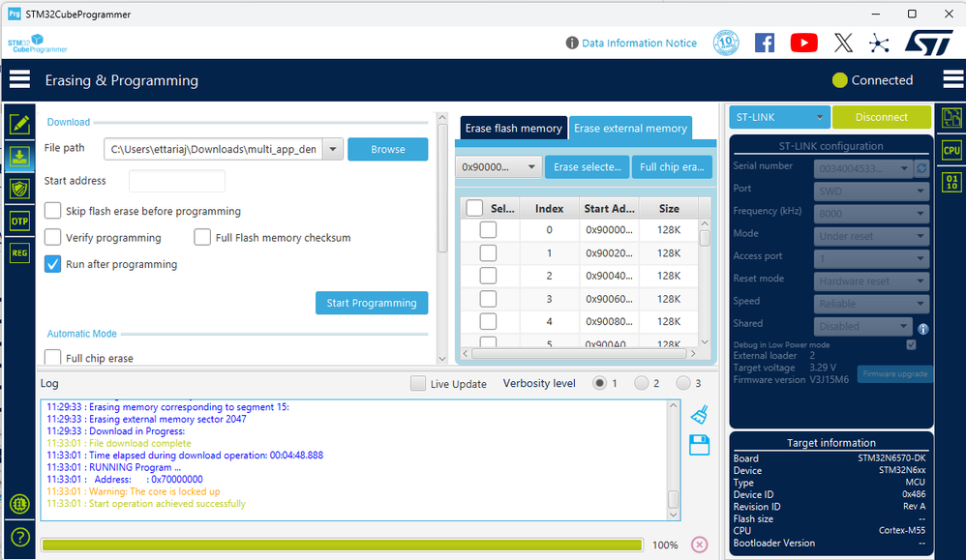This screenshot has width=966, height=560.
Task: Toggle the select-all sectors header checkbox
Action: click(x=474, y=208)
